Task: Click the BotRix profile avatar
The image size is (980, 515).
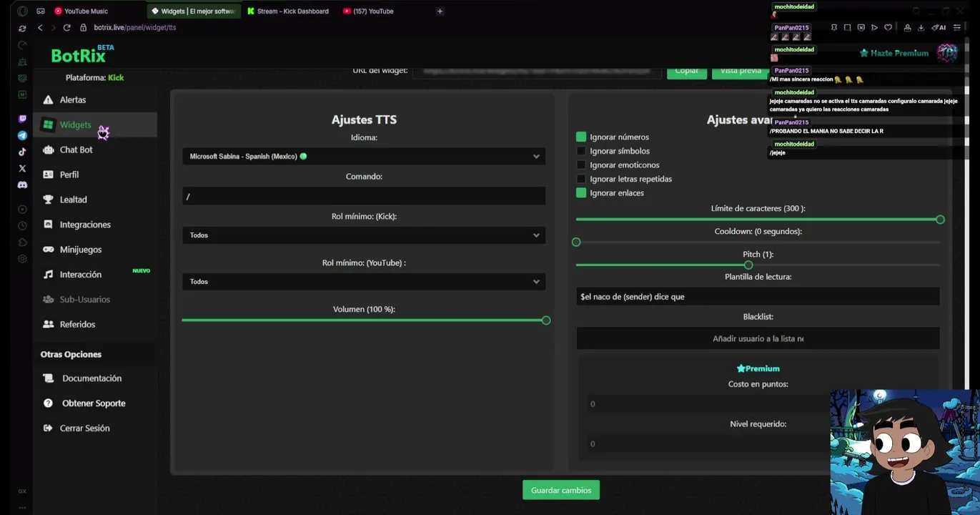Action: pyautogui.click(x=947, y=53)
